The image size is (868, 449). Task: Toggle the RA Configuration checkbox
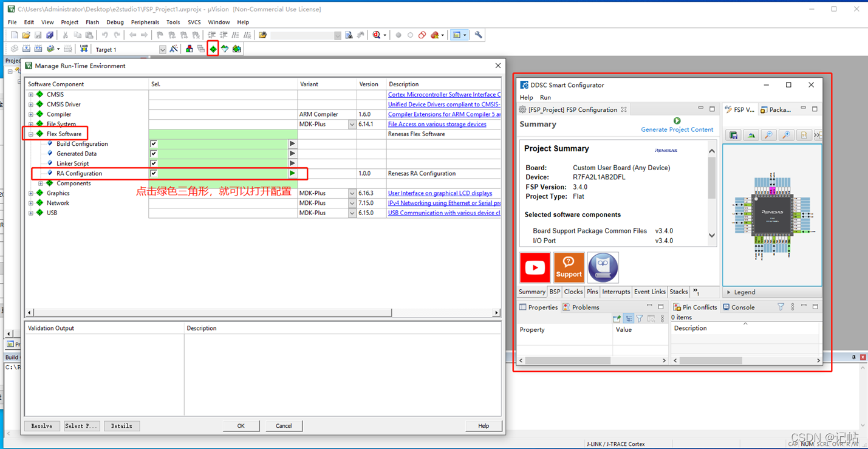click(154, 173)
